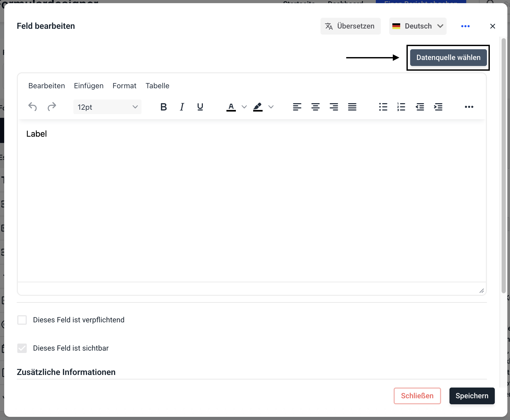Insert a bullet list

[x=383, y=107]
